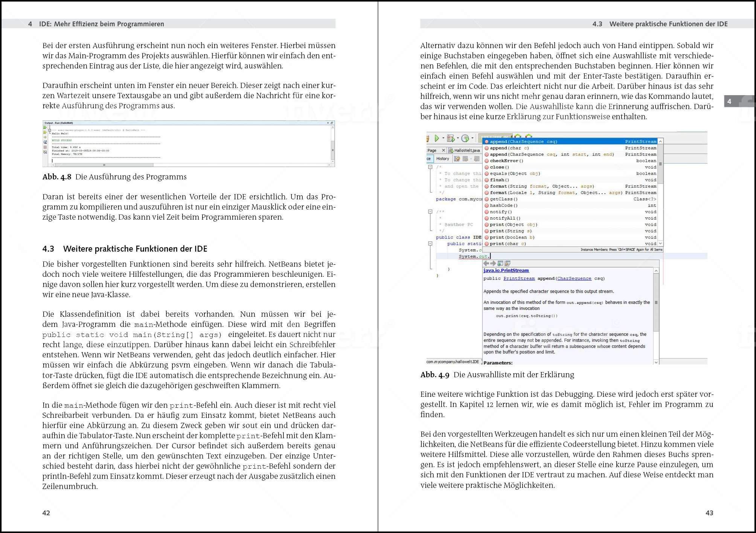
Task: Click the Last Edit Position icon in editor toolbar
Action: pyautogui.click(x=457, y=159)
